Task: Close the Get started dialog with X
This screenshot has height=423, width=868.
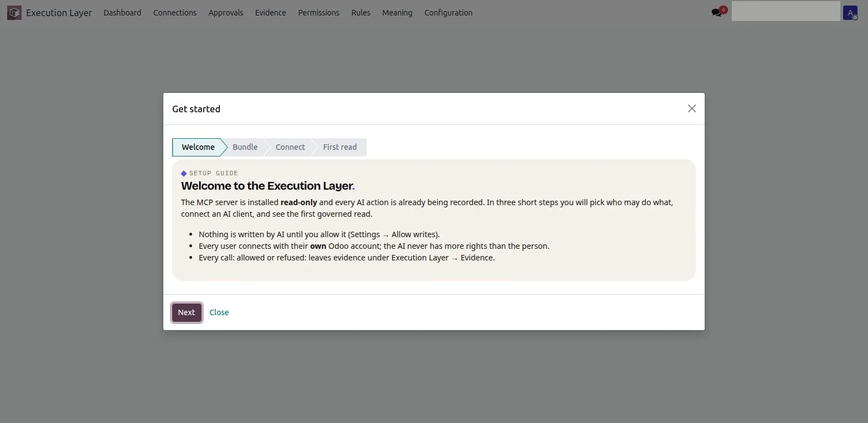Action: [691, 108]
